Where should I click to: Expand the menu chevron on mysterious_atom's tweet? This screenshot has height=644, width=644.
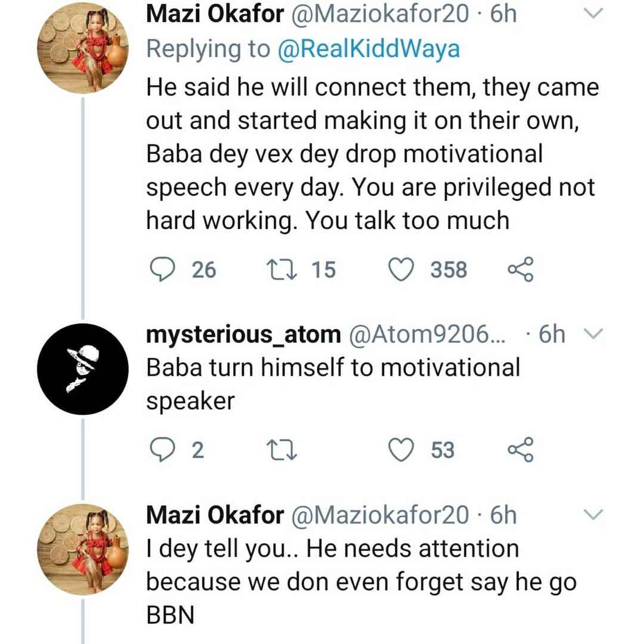(x=593, y=333)
